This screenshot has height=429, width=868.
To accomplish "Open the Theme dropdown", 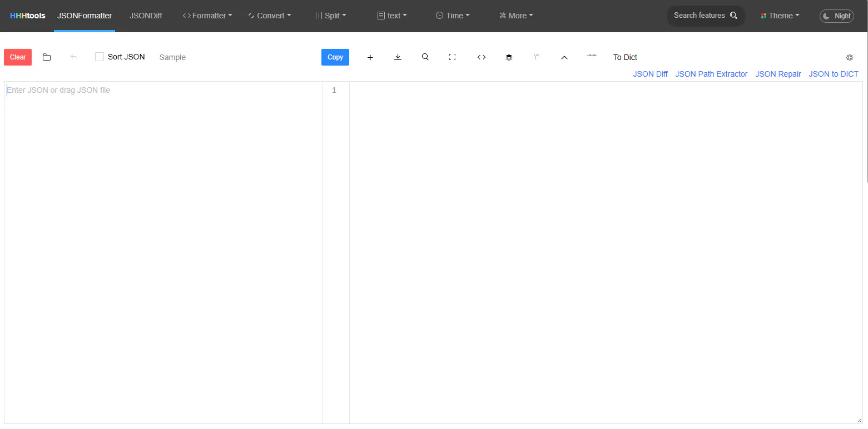I will coord(780,16).
